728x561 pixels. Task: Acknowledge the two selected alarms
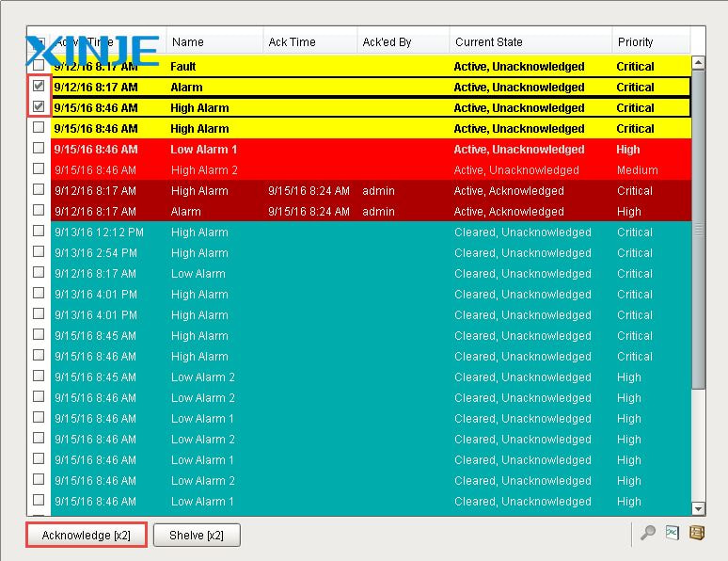tap(87, 535)
